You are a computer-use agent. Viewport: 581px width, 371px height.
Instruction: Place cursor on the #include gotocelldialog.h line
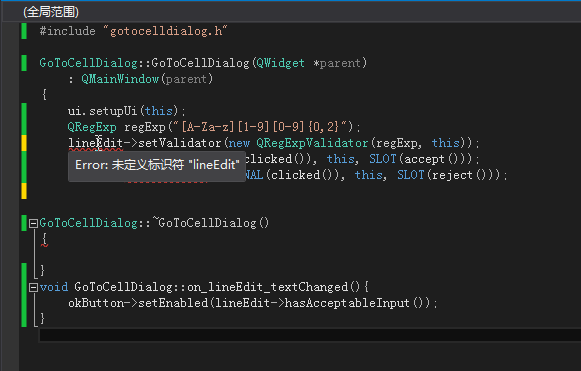tap(133, 31)
